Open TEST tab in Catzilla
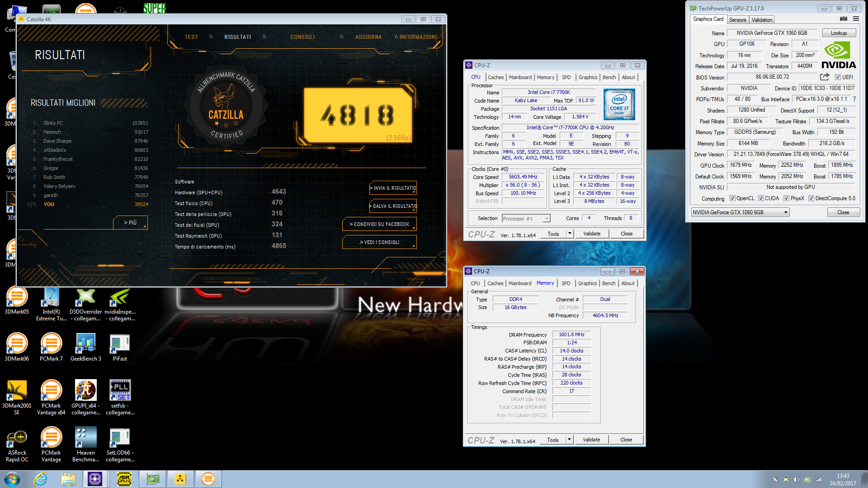 (191, 37)
